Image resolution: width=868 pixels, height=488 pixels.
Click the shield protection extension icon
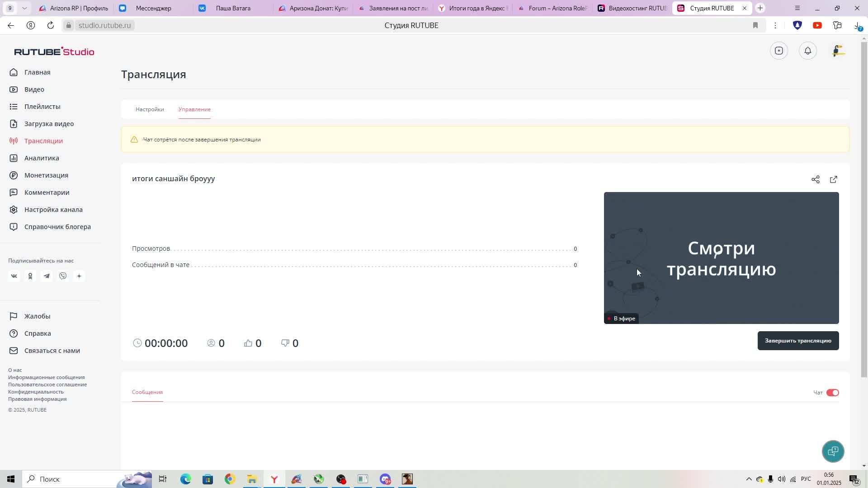click(797, 25)
